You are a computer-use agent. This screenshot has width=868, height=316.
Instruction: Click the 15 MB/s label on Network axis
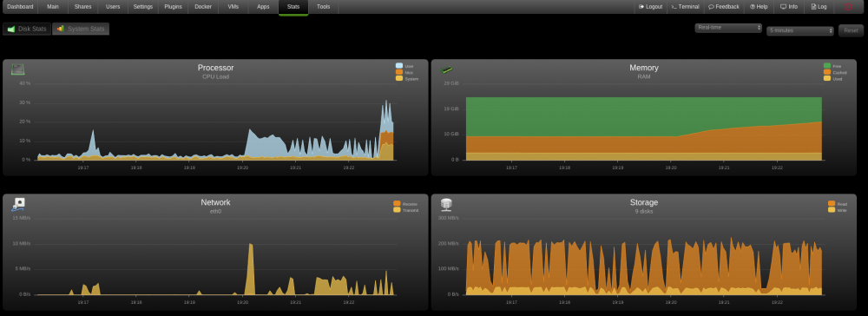coord(22,218)
